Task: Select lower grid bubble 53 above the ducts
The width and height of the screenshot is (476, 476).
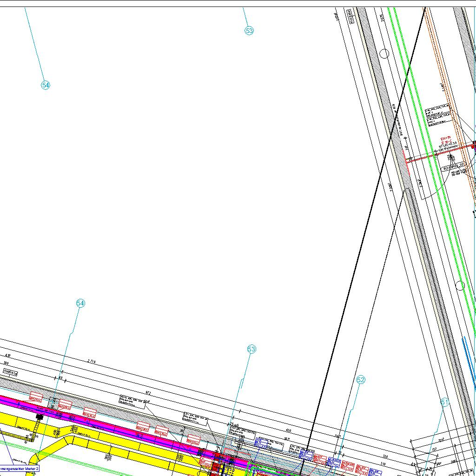Action: point(251,349)
